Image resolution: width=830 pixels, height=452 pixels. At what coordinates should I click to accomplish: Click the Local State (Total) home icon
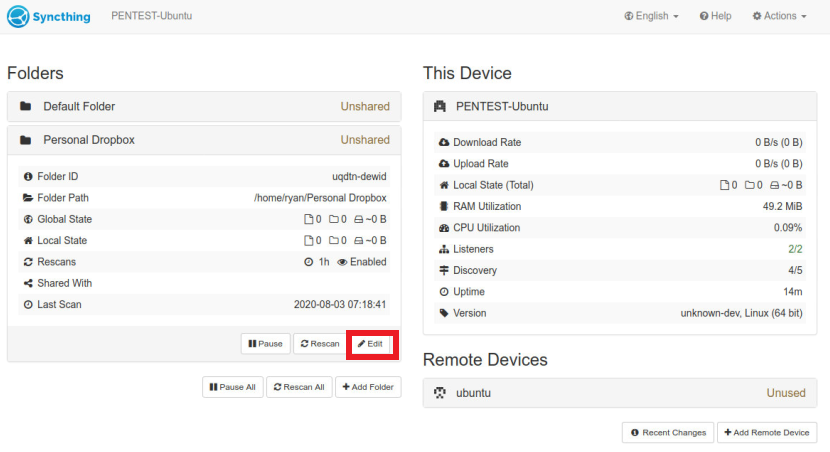444,185
